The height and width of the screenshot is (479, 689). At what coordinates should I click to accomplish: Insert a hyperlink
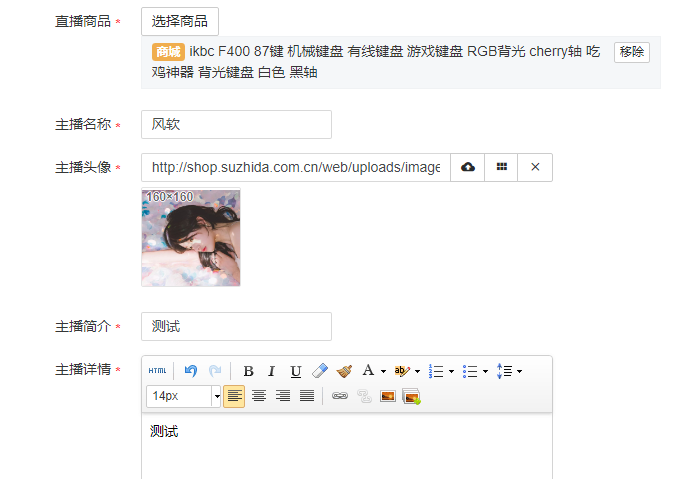(x=340, y=396)
